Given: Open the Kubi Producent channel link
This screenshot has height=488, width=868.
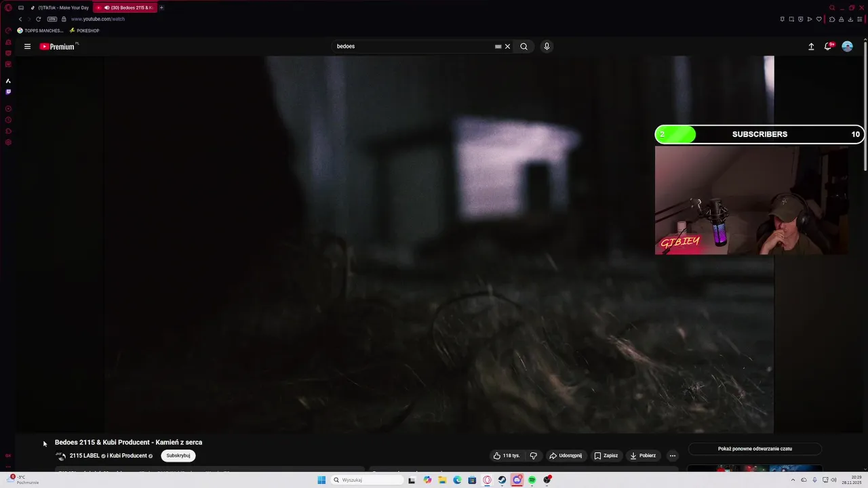Looking at the screenshot, I should click(128, 455).
